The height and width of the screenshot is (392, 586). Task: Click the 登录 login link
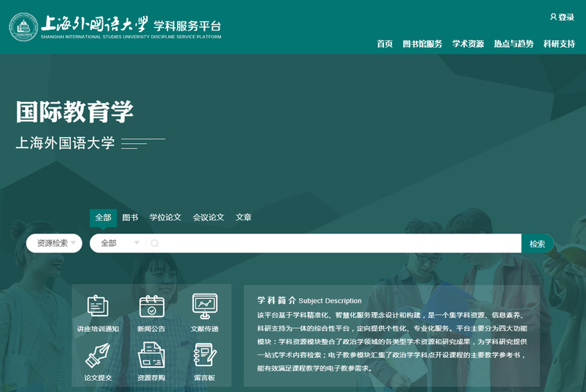[563, 17]
